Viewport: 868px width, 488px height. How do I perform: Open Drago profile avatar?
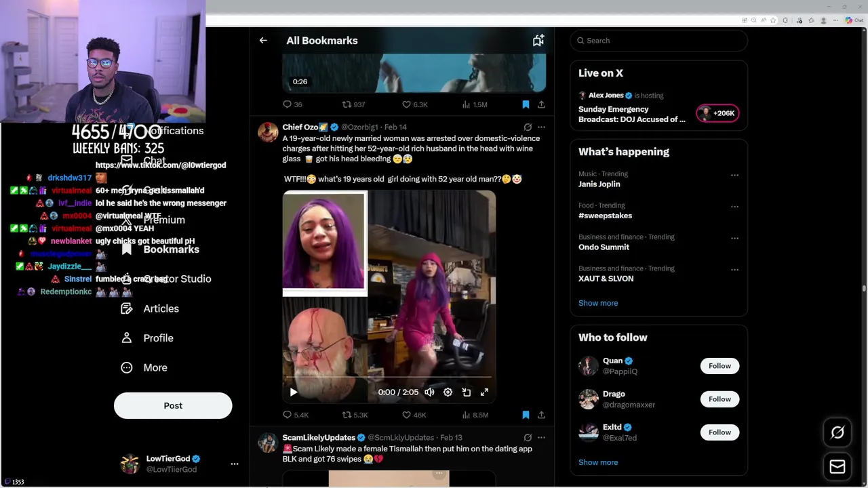tap(589, 399)
